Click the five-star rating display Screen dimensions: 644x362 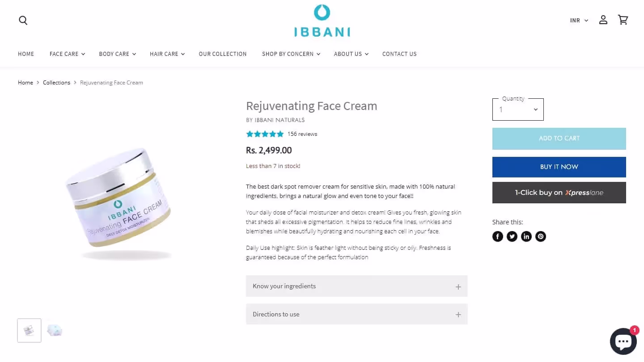[x=265, y=134]
